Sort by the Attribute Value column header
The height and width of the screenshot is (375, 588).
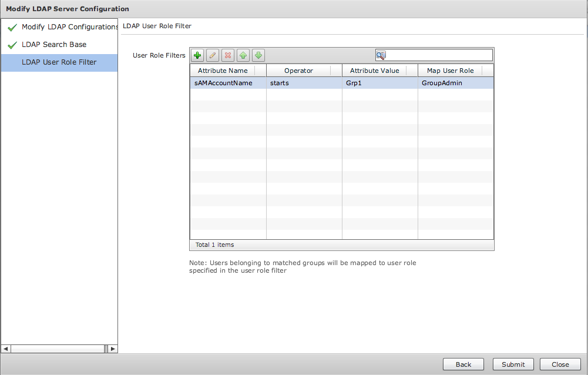click(375, 71)
